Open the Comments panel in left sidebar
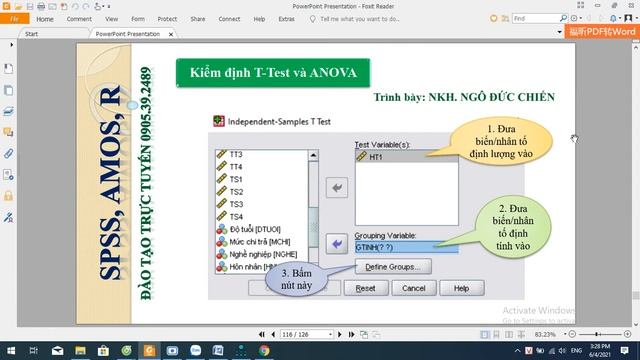The width and height of the screenshot is (640, 360). 8,132
